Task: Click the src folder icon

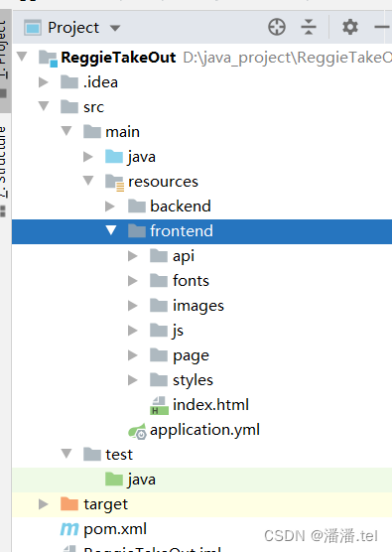Action: coord(69,106)
